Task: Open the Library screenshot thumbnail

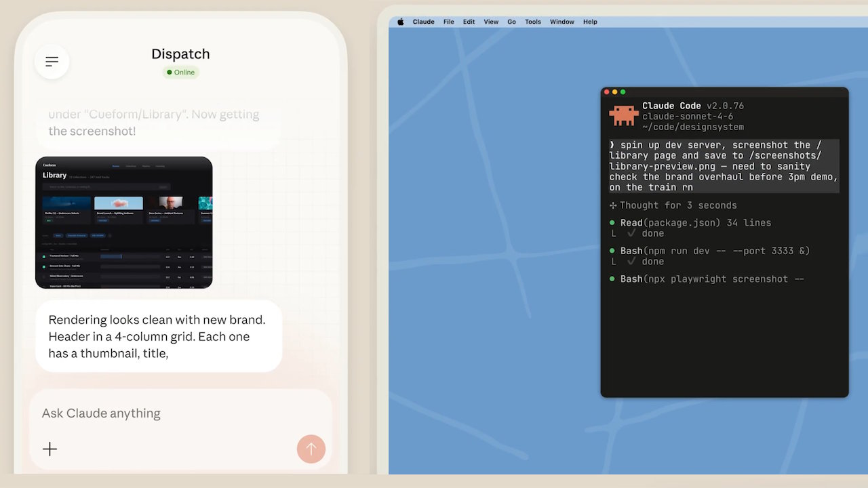Action: coord(124,222)
